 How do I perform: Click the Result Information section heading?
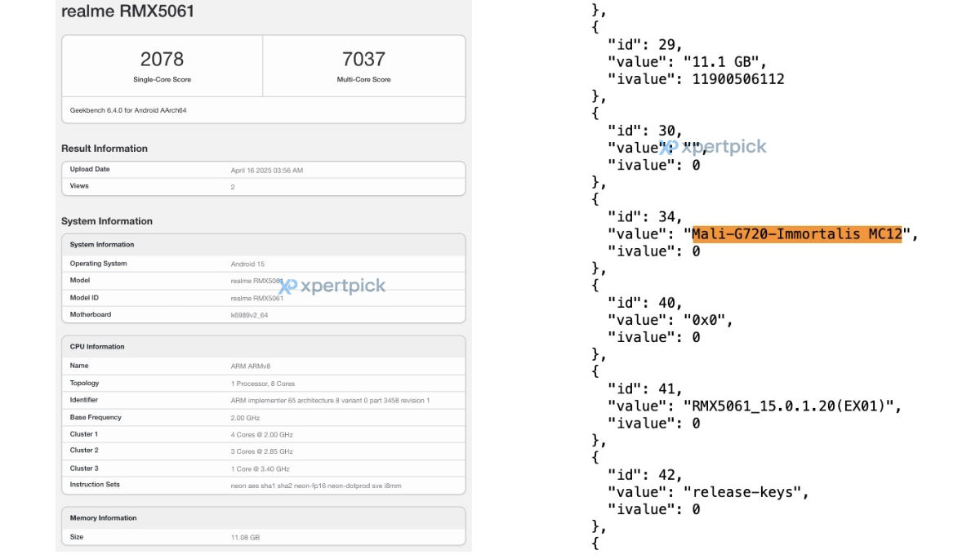coord(105,149)
